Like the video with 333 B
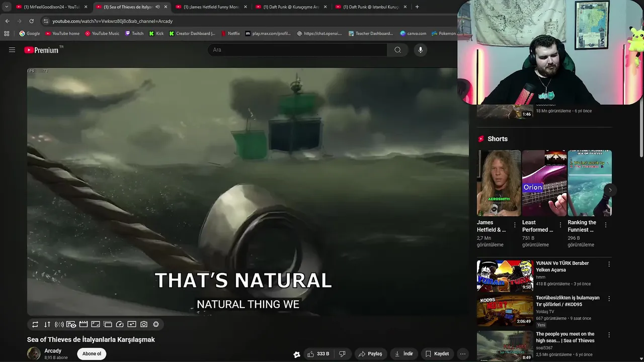The height and width of the screenshot is (362, 644). coord(318,354)
